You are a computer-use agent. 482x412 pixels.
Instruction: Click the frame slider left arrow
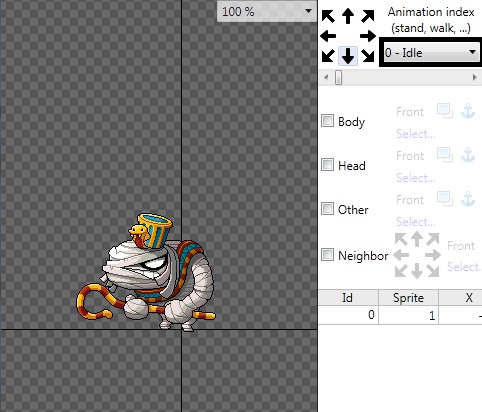[326, 77]
